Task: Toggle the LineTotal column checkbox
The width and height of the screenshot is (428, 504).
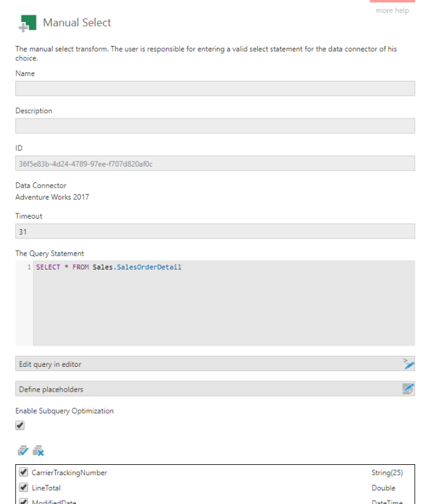Action: coord(24,488)
